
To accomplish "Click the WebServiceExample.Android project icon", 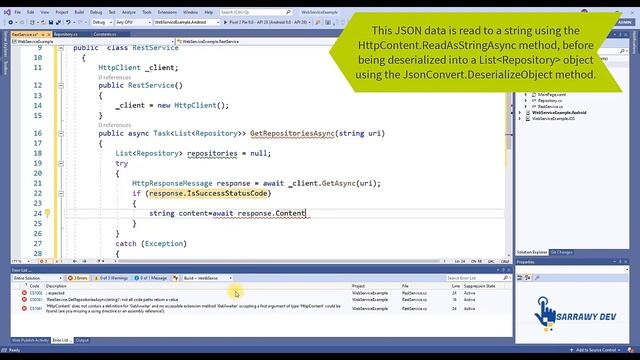I will tap(528, 113).
